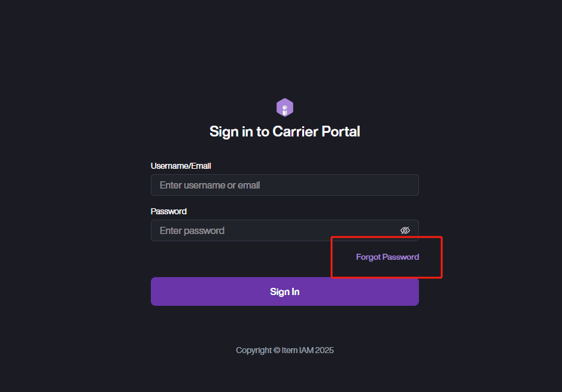The height and width of the screenshot is (392, 562).
Task: Start password recovery via Forgot Password
Action: tap(387, 257)
